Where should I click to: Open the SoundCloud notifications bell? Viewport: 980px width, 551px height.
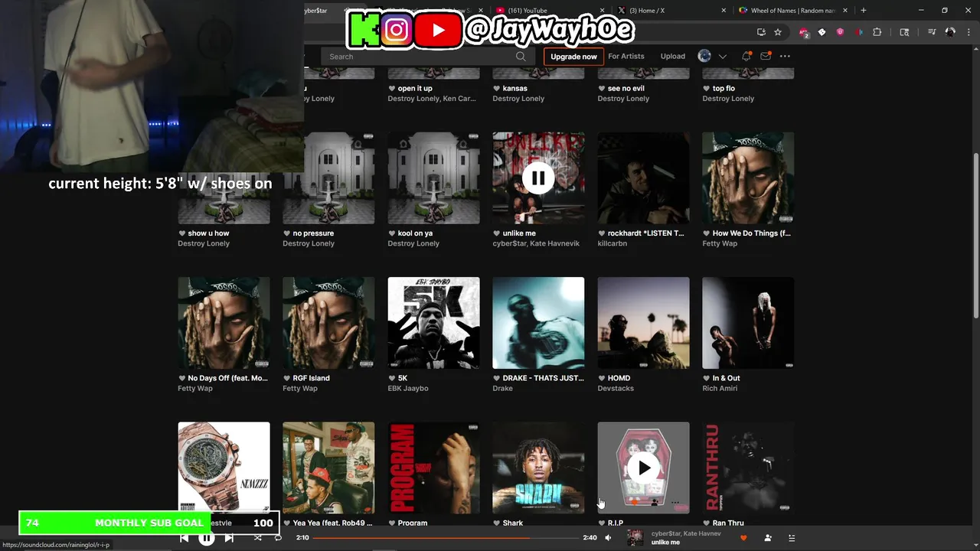(x=746, y=56)
